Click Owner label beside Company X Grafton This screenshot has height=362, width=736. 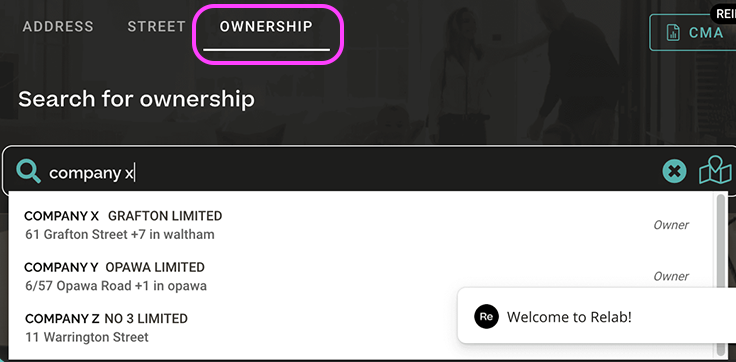pyautogui.click(x=671, y=225)
